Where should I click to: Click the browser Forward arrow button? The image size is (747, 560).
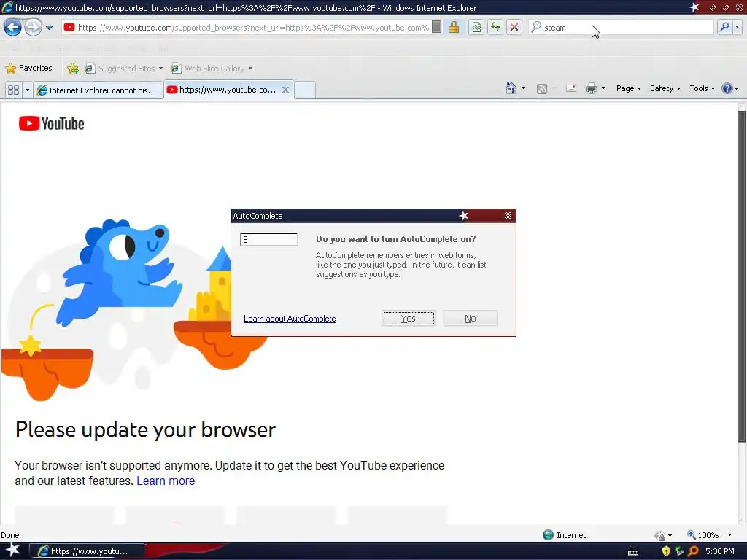click(x=33, y=27)
